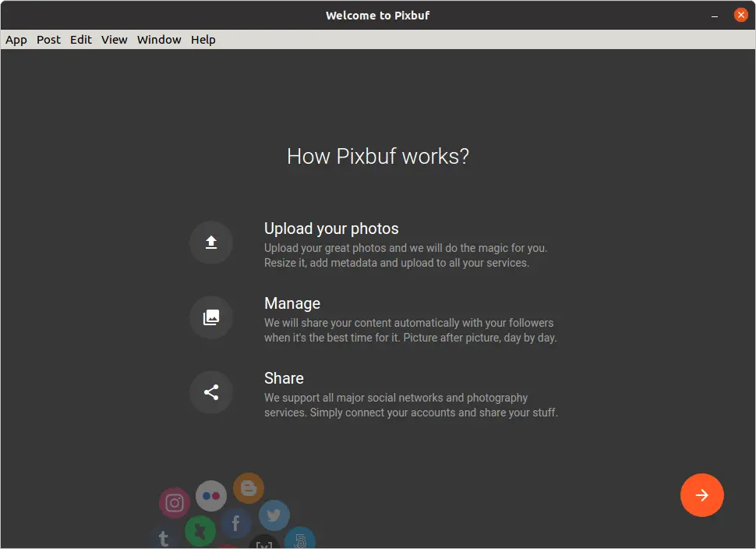The image size is (756, 549).
Task: Click the 'We support all major social' description
Action: pyautogui.click(x=411, y=405)
